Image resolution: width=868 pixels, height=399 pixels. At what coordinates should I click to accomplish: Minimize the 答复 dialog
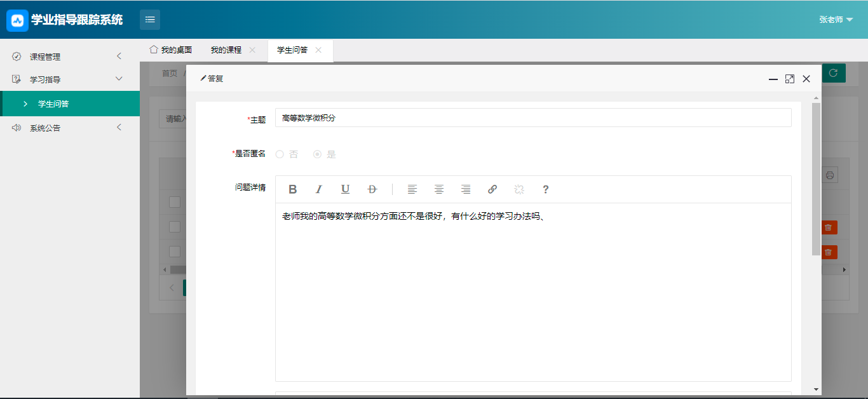pyautogui.click(x=773, y=79)
